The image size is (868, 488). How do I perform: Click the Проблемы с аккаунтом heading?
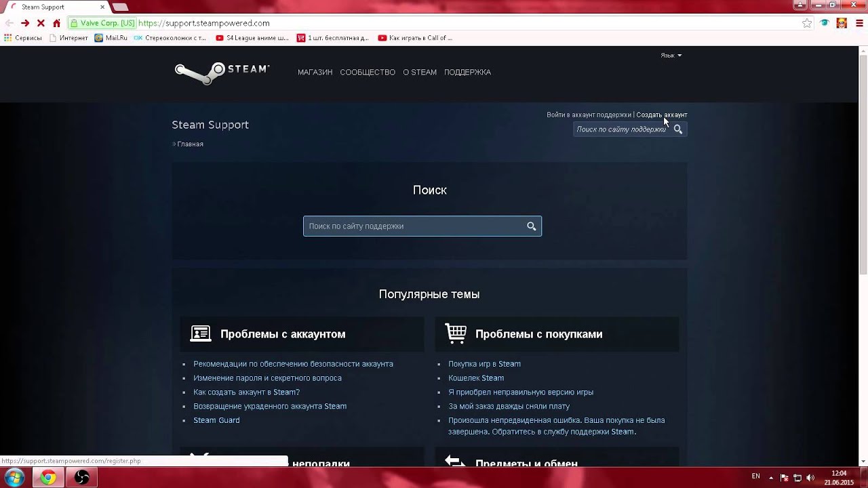coord(283,334)
